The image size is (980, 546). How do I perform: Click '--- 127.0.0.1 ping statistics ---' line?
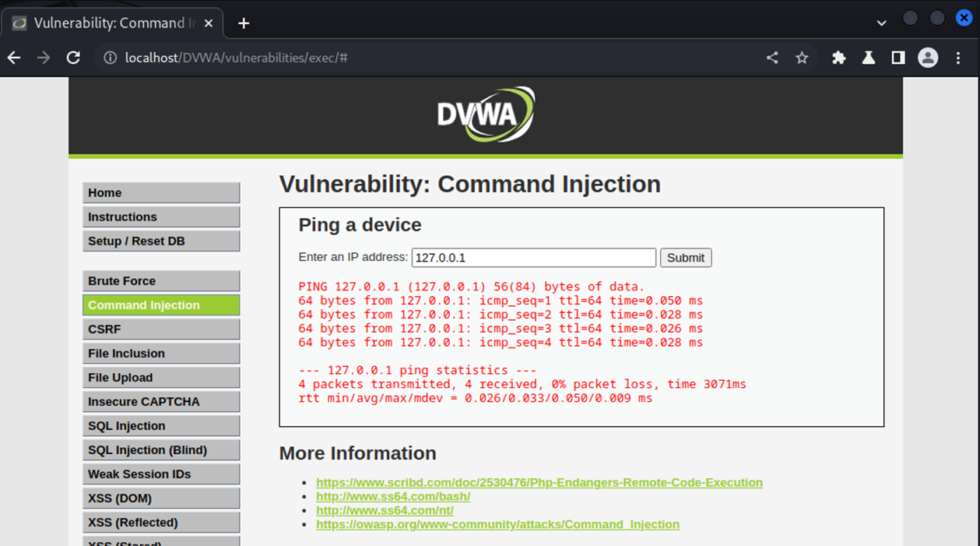417,371
